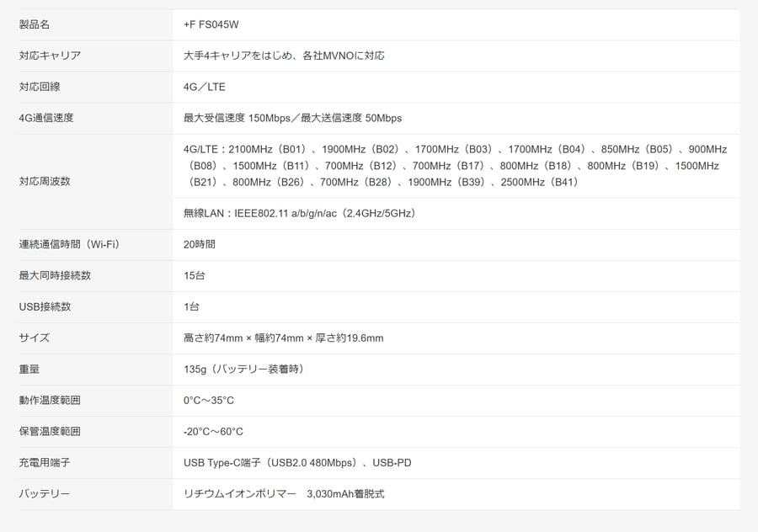
Task: Click '無線LAN：IEEE802.11 a/b/g/n/ac' value
Action: pos(299,213)
